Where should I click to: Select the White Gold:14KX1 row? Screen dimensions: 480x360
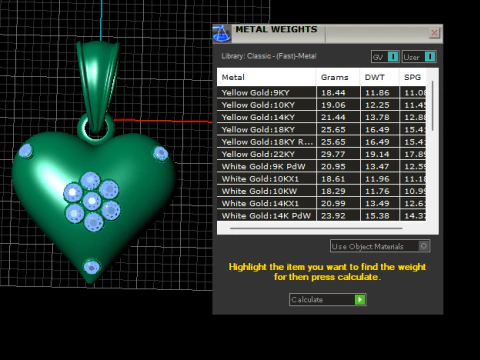321,203
